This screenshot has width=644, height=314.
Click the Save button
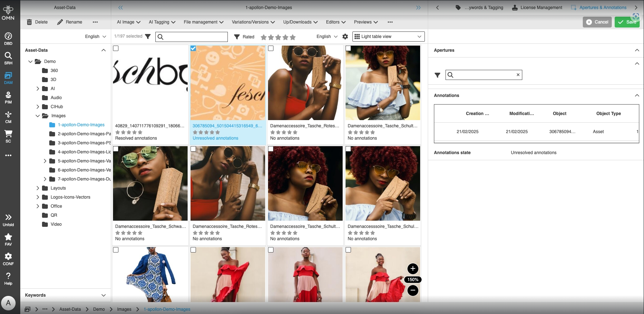point(627,22)
